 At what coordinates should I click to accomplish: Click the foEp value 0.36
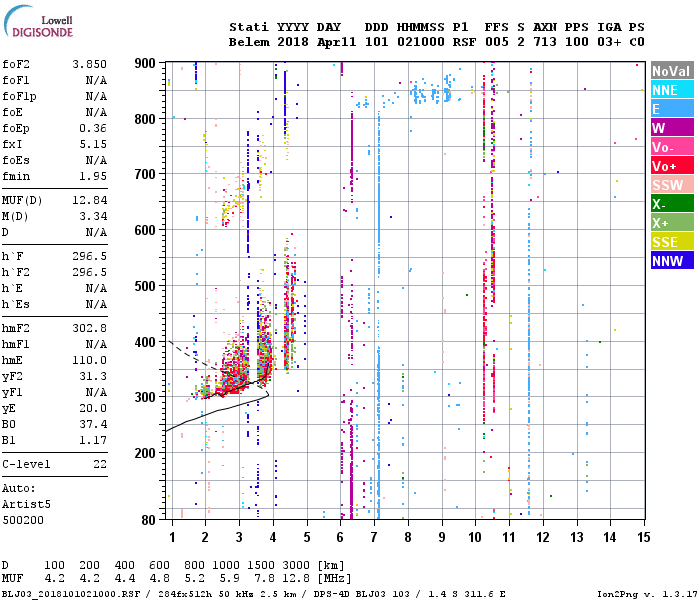pos(93,129)
